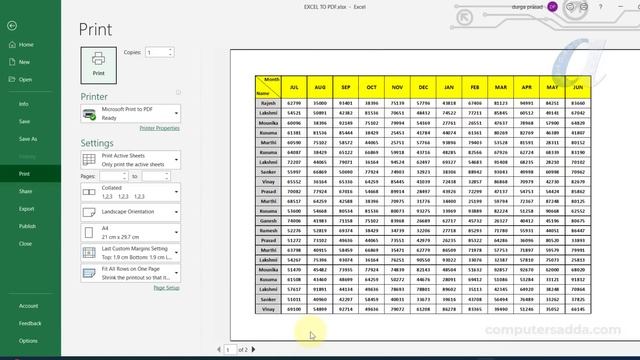Click the back arrow to exit backstage

(x=12, y=26)
